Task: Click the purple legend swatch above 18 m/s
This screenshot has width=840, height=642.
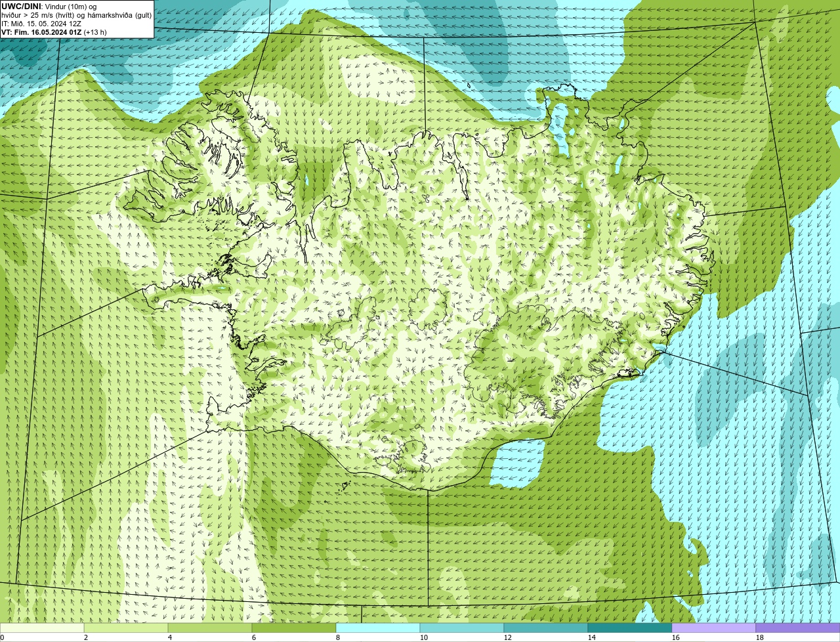Action: point(798,628)
